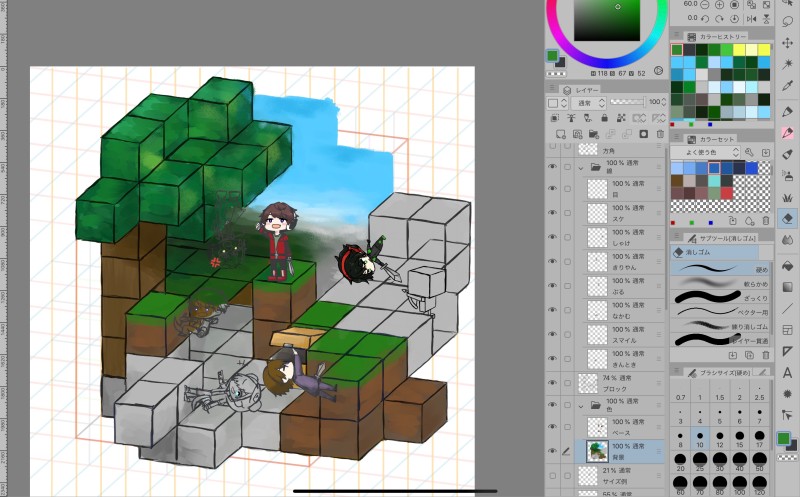The height and width of the screenshot is (497, 800).
Task: Select the Gradient tool
Action: click(x=787, y=287)
